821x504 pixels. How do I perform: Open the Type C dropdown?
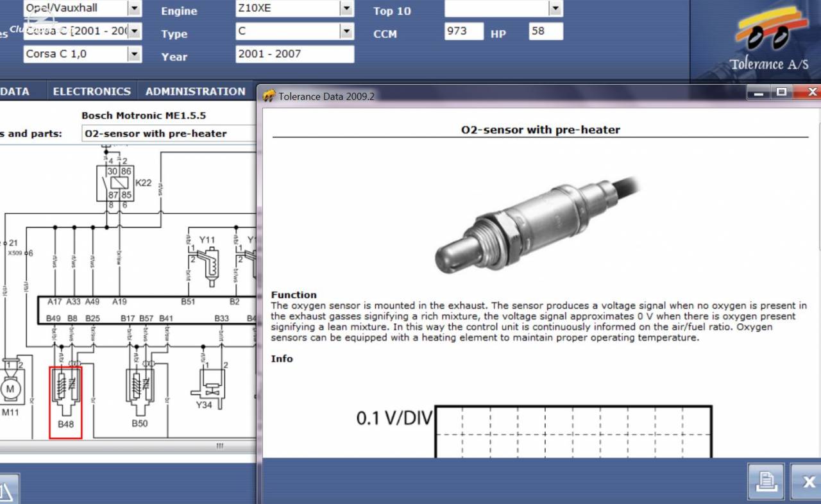pos(346,31)
